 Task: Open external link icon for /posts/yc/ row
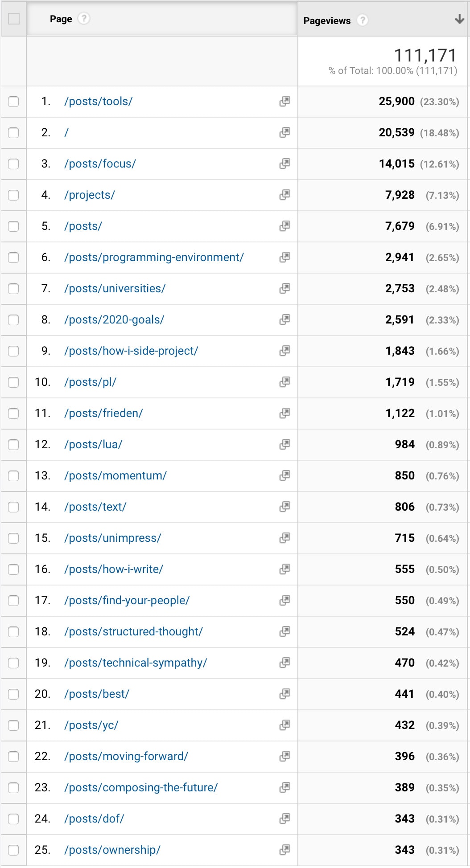(284, 725)
